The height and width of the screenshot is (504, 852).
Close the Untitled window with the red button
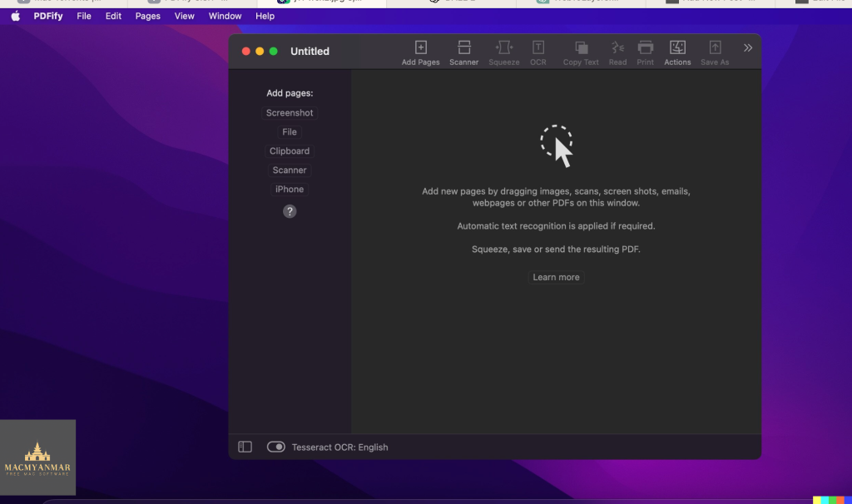245,51
